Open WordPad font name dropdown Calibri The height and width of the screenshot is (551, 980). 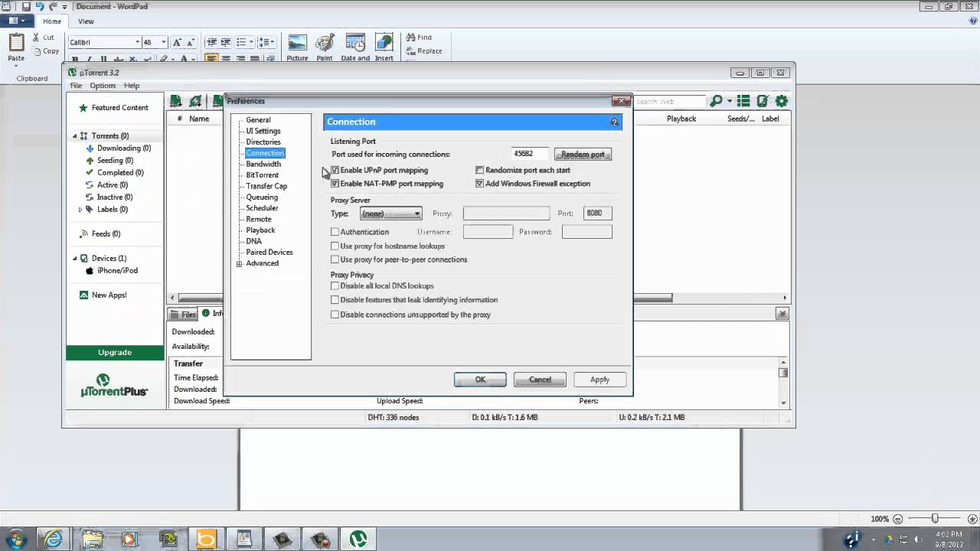pyautogui.click(x=138, y=42)
